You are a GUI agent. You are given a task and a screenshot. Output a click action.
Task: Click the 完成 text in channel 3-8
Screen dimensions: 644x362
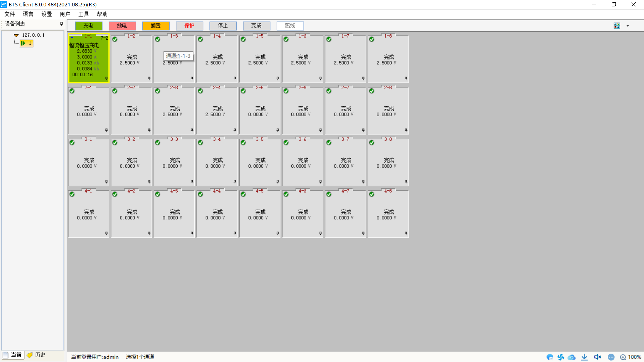click(389, 161)
